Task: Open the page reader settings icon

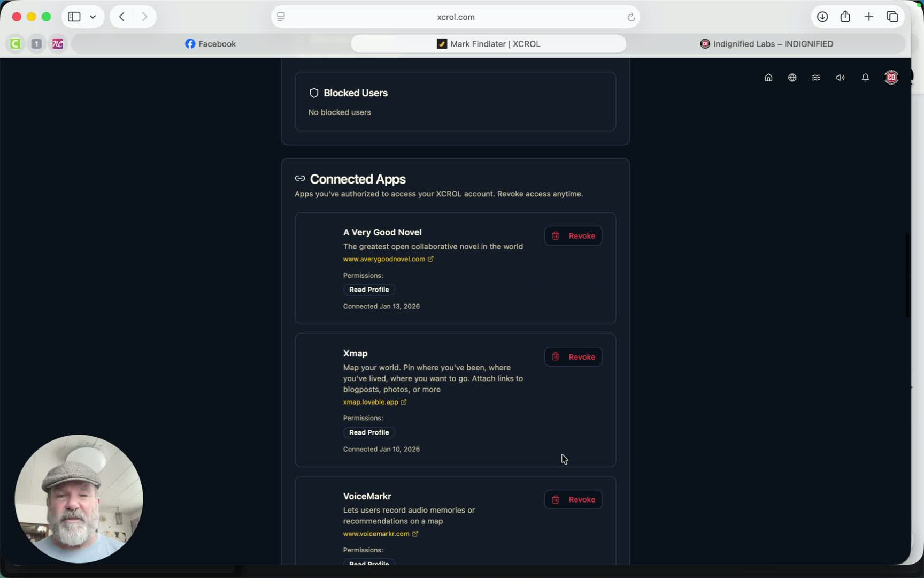Action: click(281, 17)
